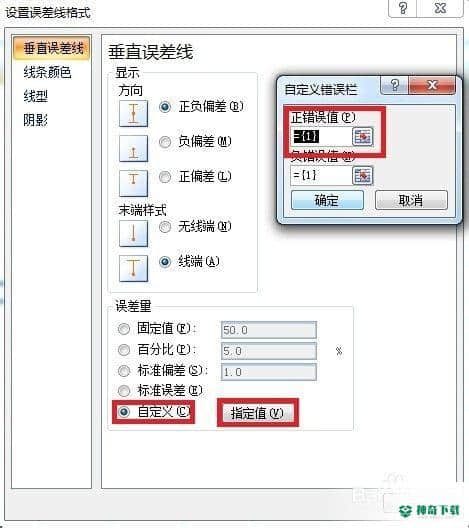Click the both-directions error bar icon
The width and height of the screenshot is (469, 528).
point(133,113)
